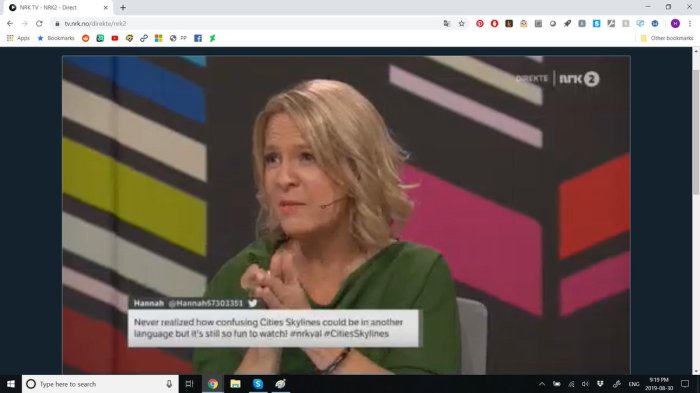The image size is (700, 393).
Task: Open the Apps shortcut in bookmarks bar
Action: click(18, 38)
